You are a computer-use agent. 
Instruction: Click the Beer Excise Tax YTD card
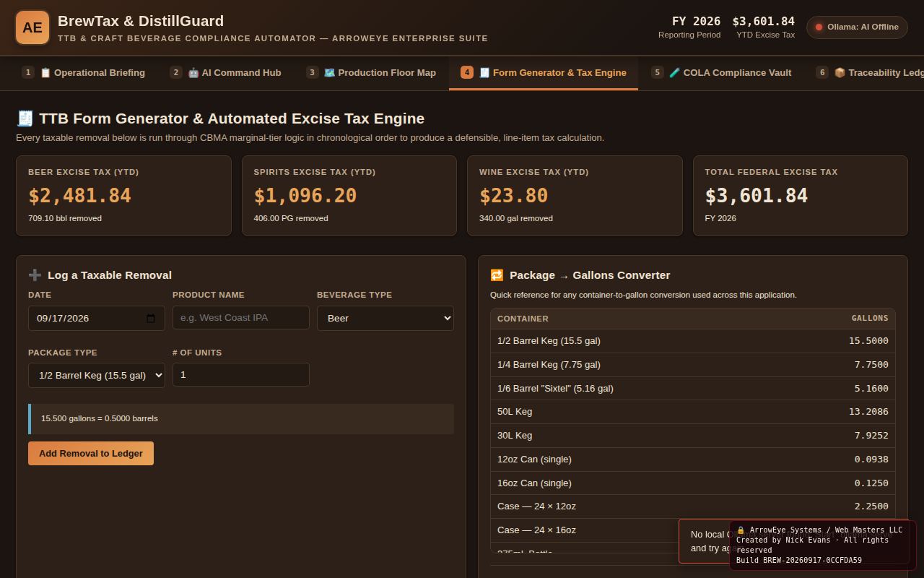coord(123,196)
